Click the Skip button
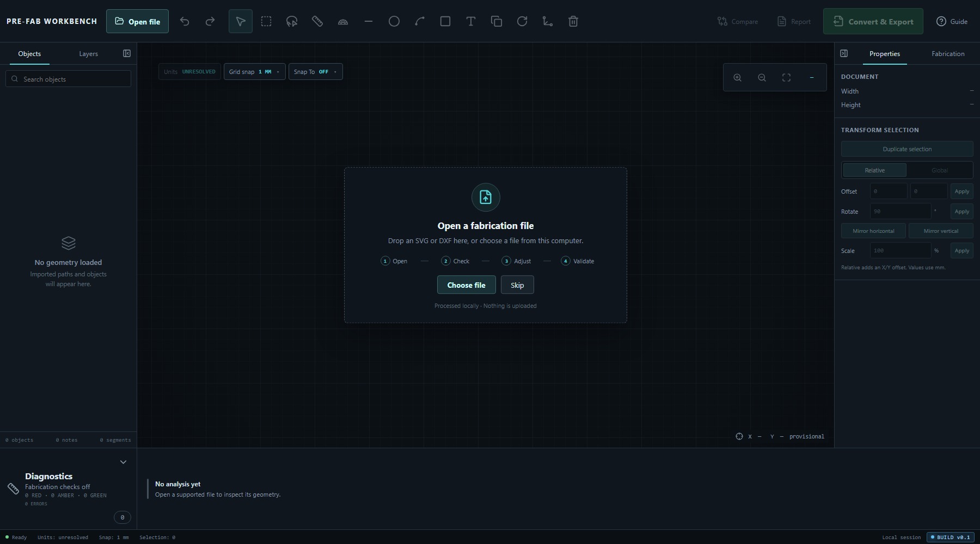 coord(517,285)
